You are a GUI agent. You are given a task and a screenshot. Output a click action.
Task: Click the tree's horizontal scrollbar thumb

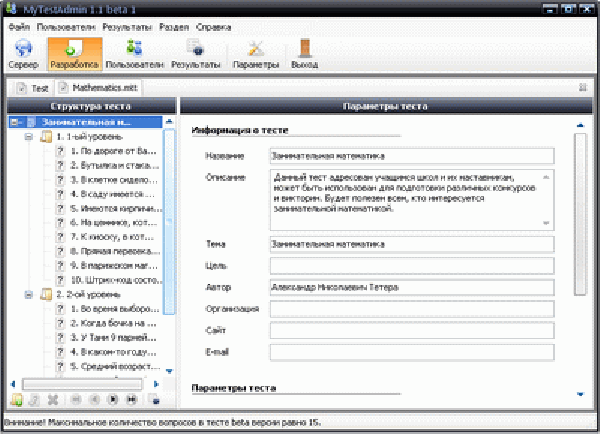(82, 384)
